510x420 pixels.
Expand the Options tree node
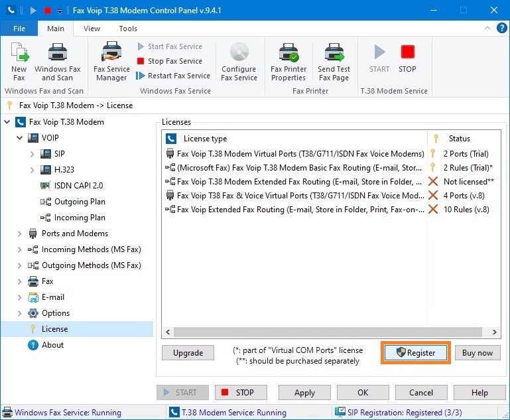pos(19,313)
